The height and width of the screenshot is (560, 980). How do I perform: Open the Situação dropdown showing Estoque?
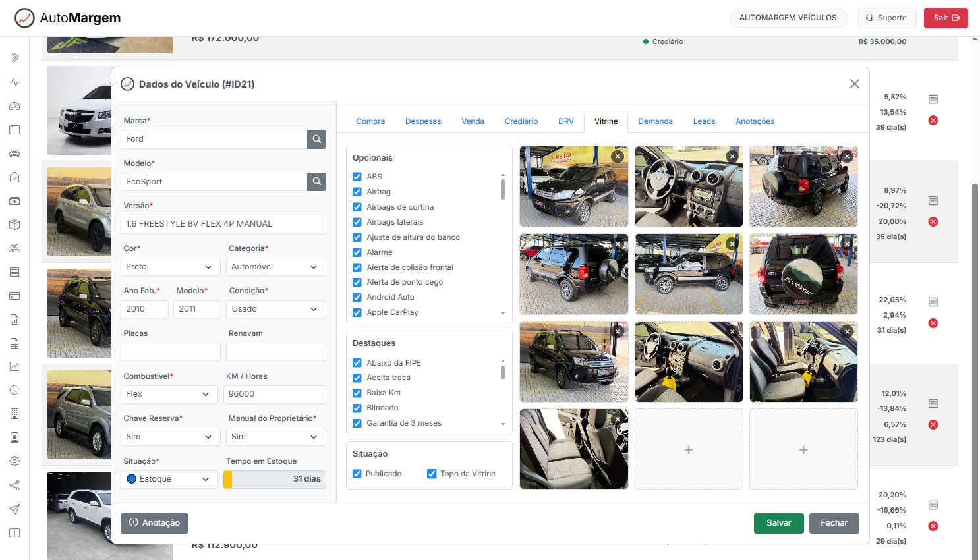tap(169, 479)
